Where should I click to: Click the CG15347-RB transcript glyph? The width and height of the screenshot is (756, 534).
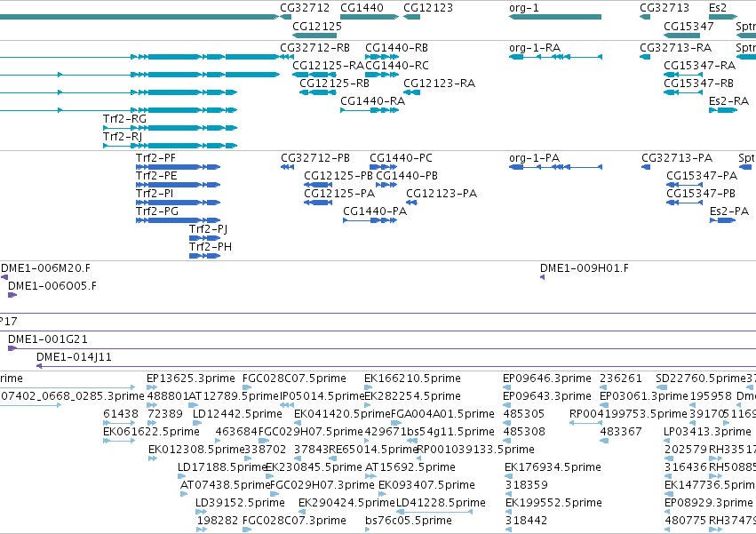[x=683, y=92]
